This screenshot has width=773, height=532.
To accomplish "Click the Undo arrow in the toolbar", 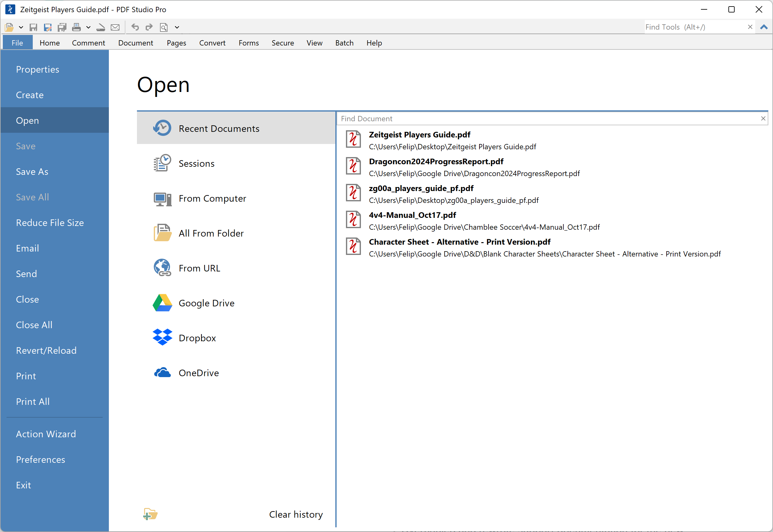I will pyautogui.click(x=135, y=27).
